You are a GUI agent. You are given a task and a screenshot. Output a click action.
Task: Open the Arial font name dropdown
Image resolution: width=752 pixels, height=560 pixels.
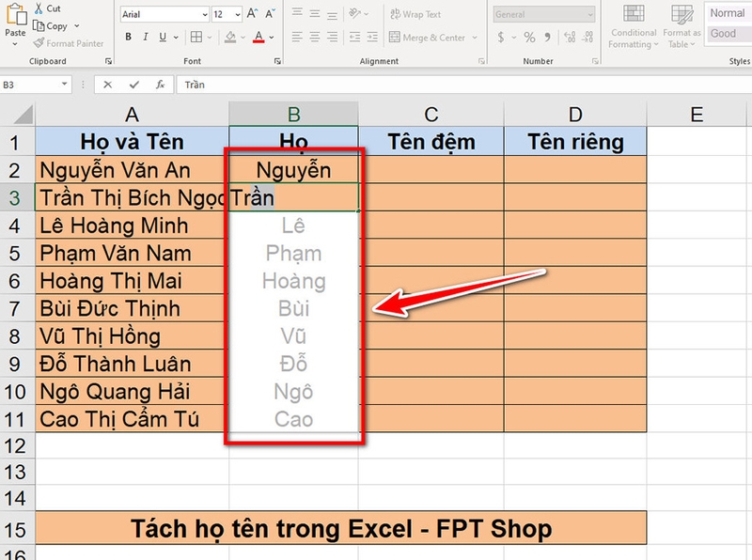[205, 14]
